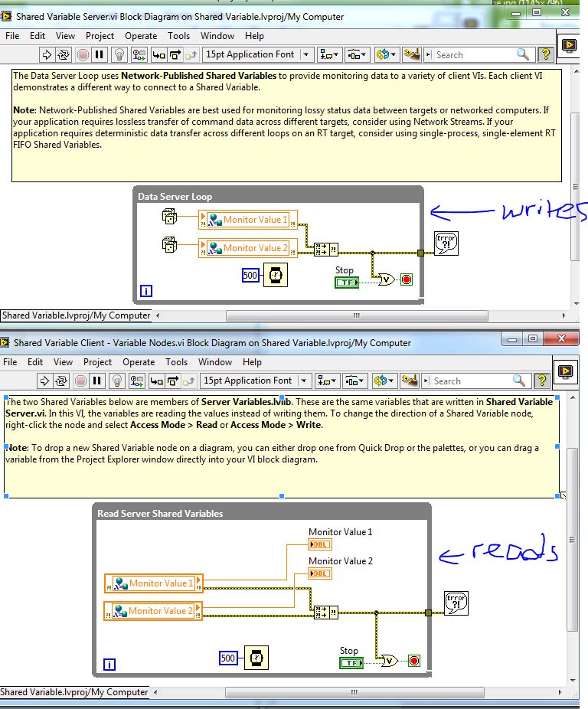Click search magnifier icon in Server window
The height and width of the screenshot is (709, 588).
[x=523, y=54]
